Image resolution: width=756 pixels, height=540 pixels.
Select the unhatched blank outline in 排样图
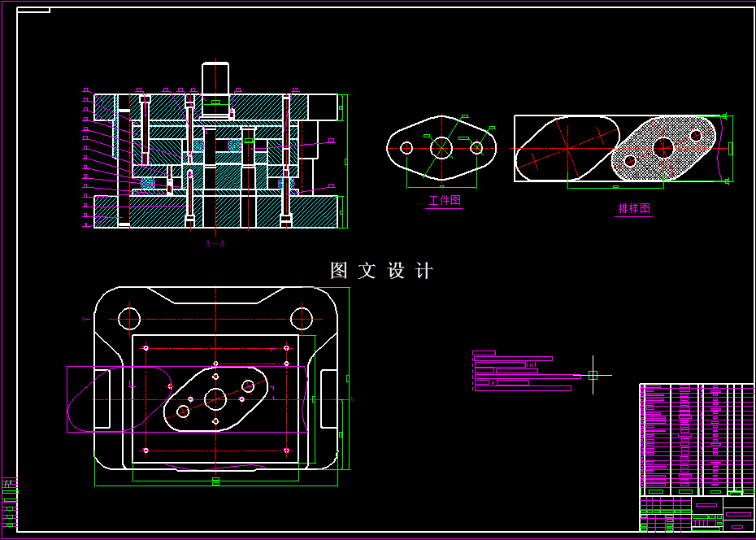click(567, 148)
